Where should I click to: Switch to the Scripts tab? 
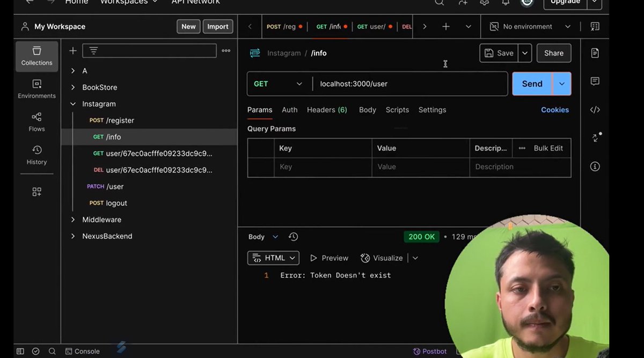pyautogui.click(x=397, y=109)
